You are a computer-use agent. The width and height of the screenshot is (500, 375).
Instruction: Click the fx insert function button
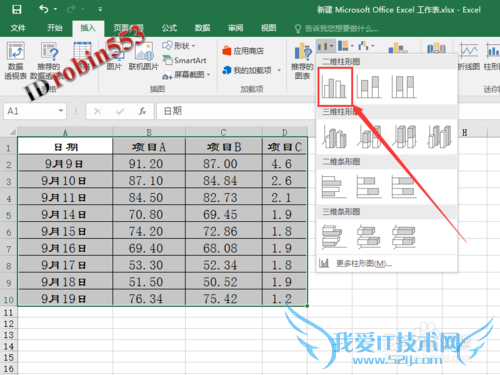pos(142,111)
